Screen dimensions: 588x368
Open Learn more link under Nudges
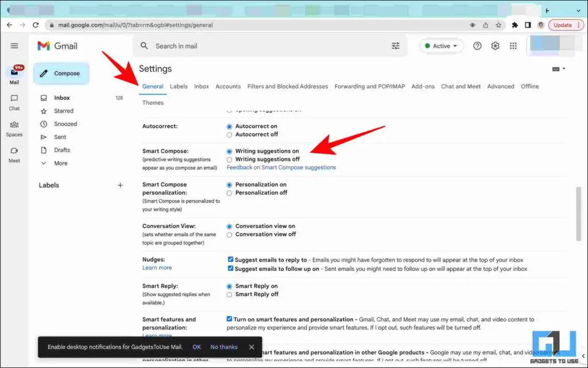click(x=157, y=268)
